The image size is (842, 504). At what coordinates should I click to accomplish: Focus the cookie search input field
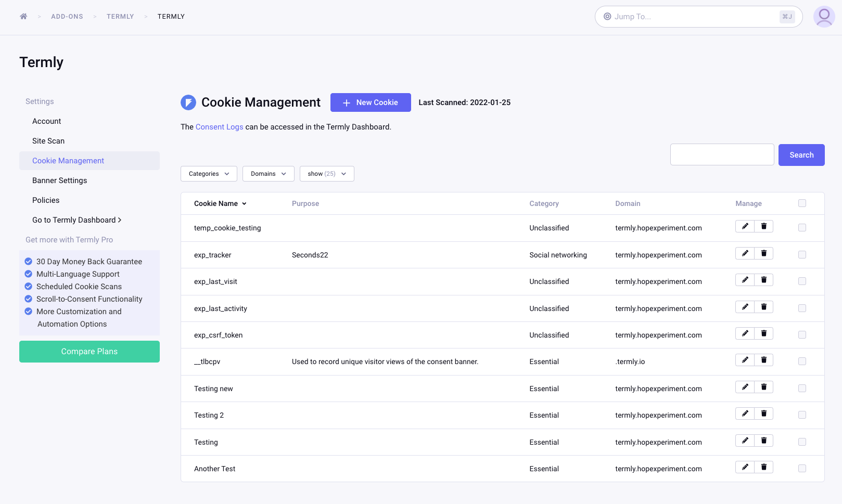coord(722,154)
